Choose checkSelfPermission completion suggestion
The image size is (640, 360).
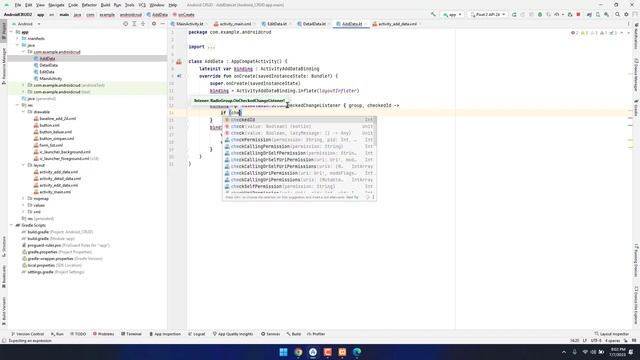[299, 187]
